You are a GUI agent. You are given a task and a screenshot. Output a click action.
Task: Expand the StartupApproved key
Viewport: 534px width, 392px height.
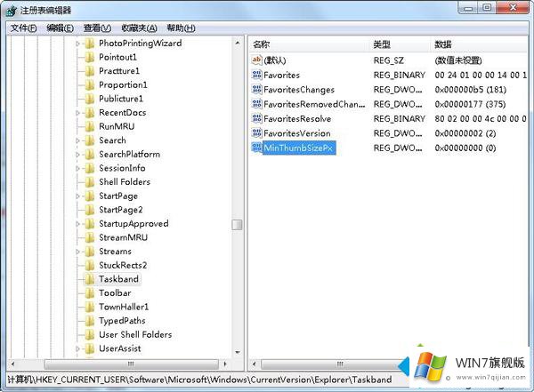point(77,224)
